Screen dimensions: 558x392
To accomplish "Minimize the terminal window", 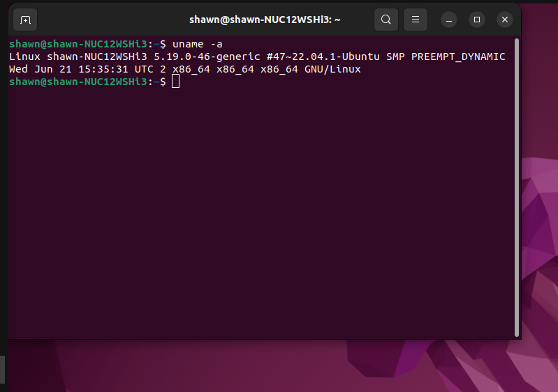I will pos(449,20).
